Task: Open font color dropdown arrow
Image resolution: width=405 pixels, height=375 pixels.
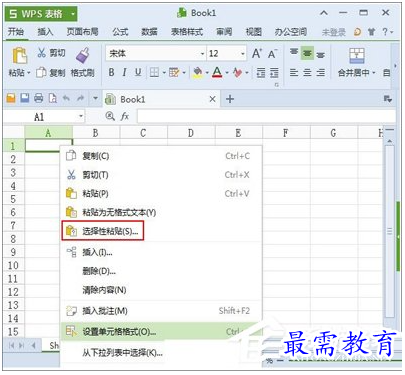Action: coord(227,72)
